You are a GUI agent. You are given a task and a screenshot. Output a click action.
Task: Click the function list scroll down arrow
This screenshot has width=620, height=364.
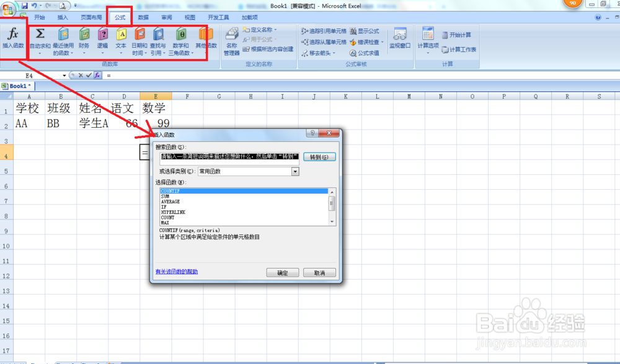tap(332, 222)
